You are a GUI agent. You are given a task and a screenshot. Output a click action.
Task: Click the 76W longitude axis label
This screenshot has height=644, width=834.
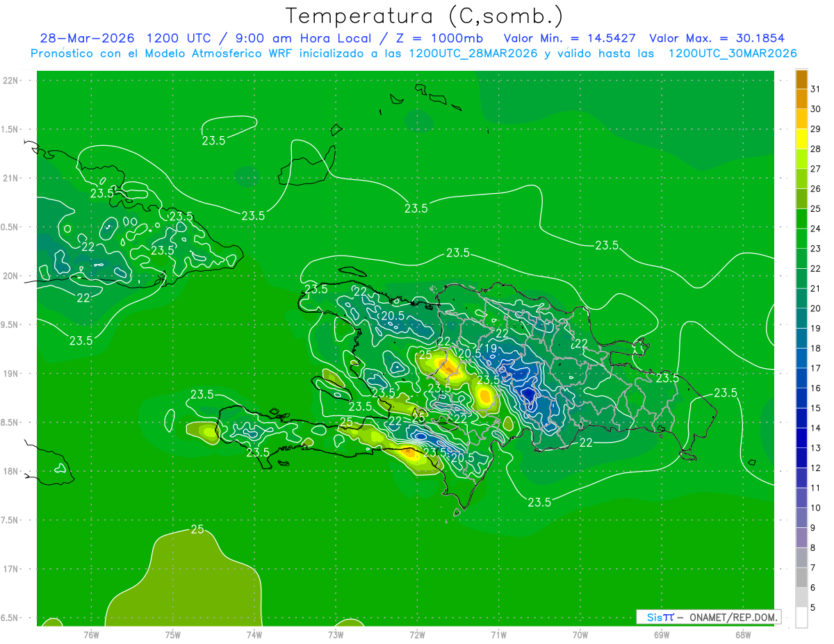(91, 634)
